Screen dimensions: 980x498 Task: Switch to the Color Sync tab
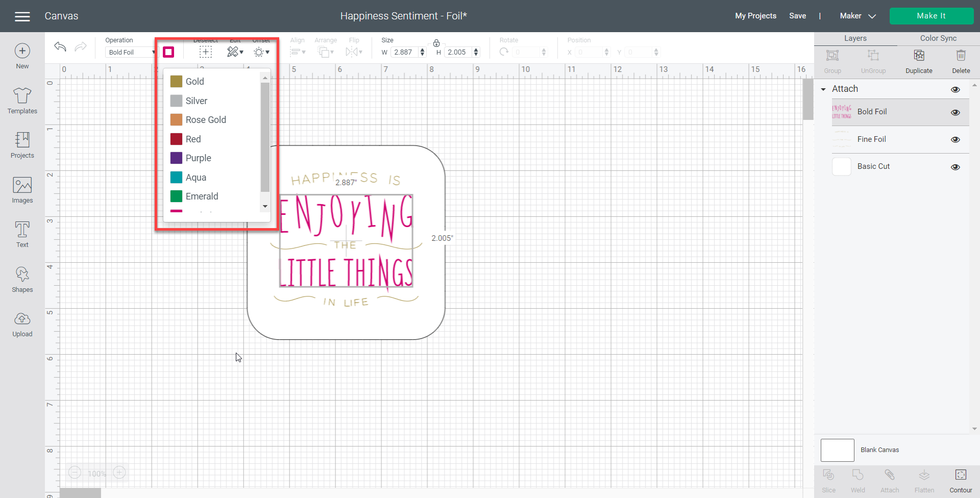click(938, 38)
